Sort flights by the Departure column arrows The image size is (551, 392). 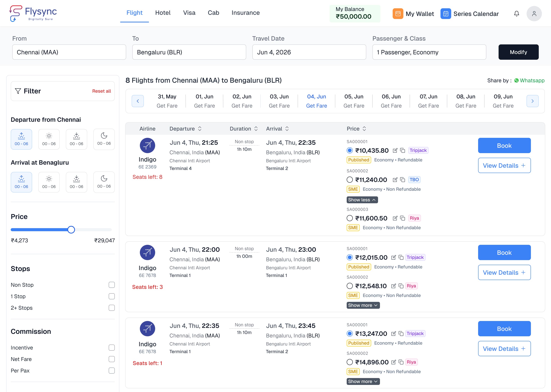pyautogui.click(x=200, y=129)
